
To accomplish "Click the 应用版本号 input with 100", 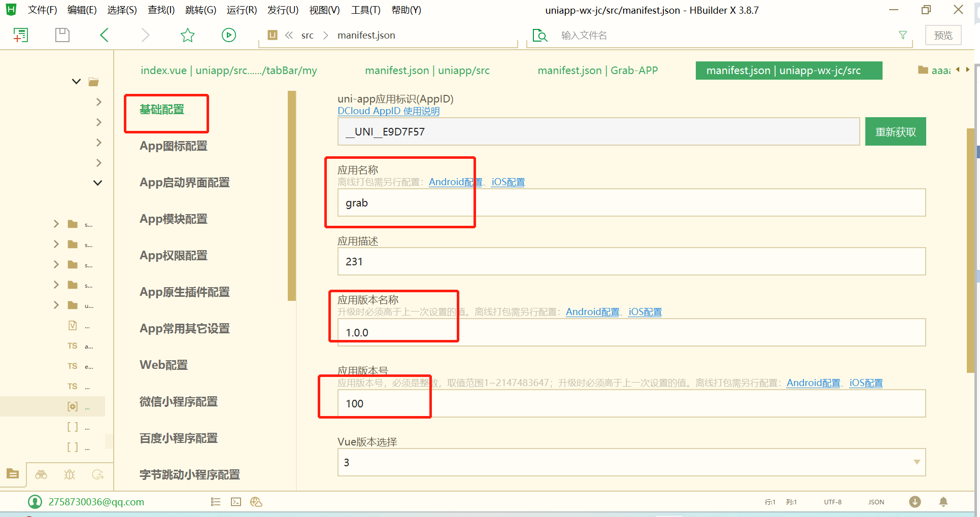I will [631, 403].
